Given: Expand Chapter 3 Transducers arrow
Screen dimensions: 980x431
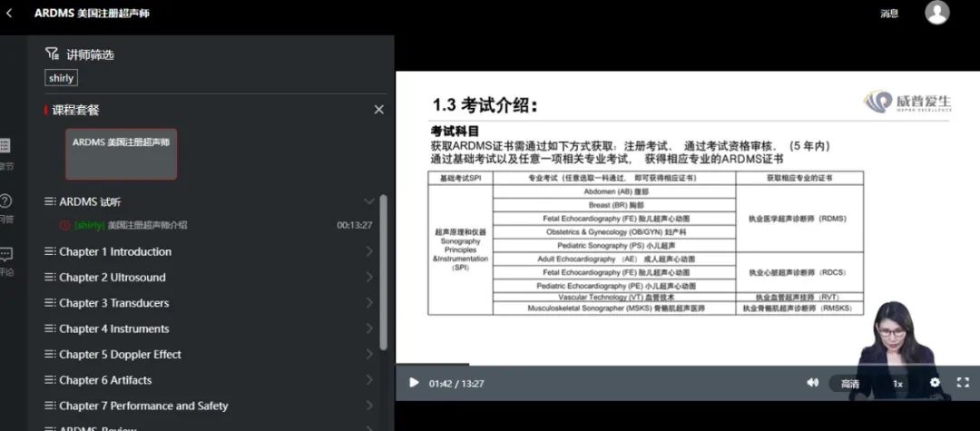Looking at the screenshot, I should (x=369, y=303).
